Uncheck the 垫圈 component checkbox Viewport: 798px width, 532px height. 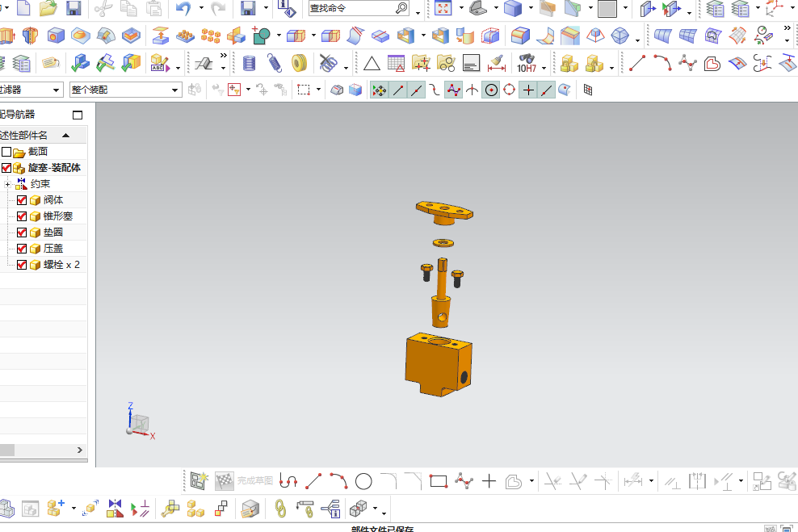click(x=21, y=232)
